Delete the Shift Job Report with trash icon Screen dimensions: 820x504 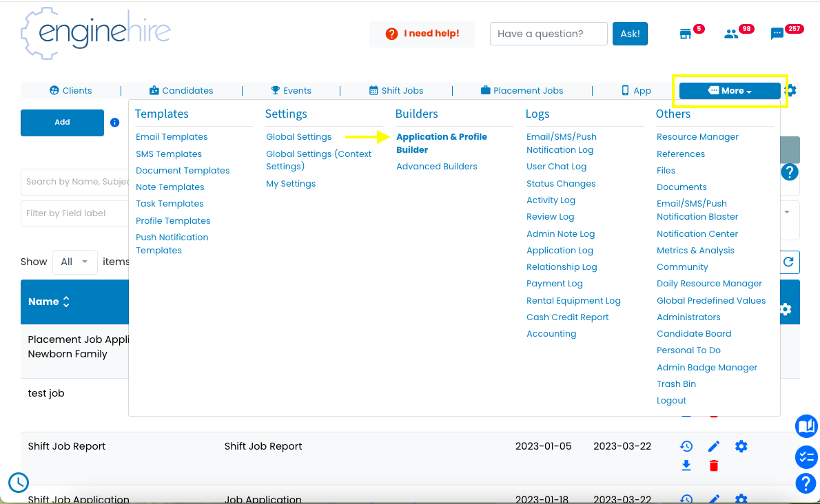coord(714,465)
